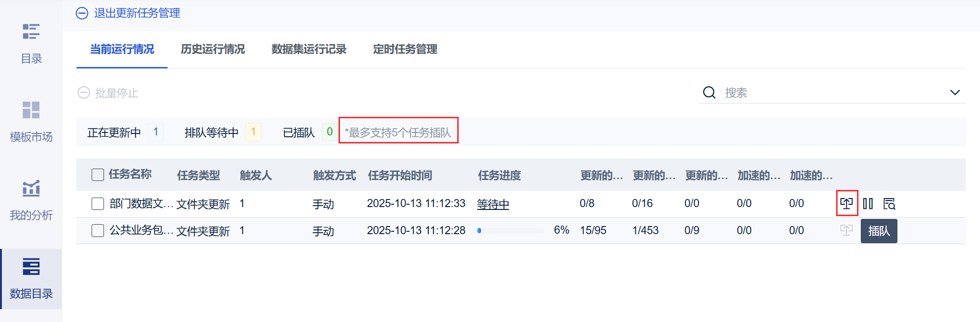This screenshot has height=322, width=980.
Task: Toggle the select-all checkbox in table header
Action: tap(98, 175)
